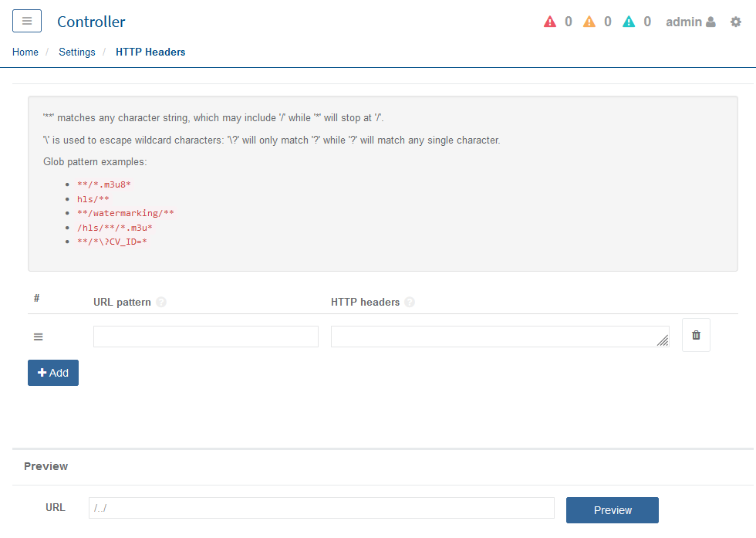Focus the Preview URL input field

pos(321,508)
